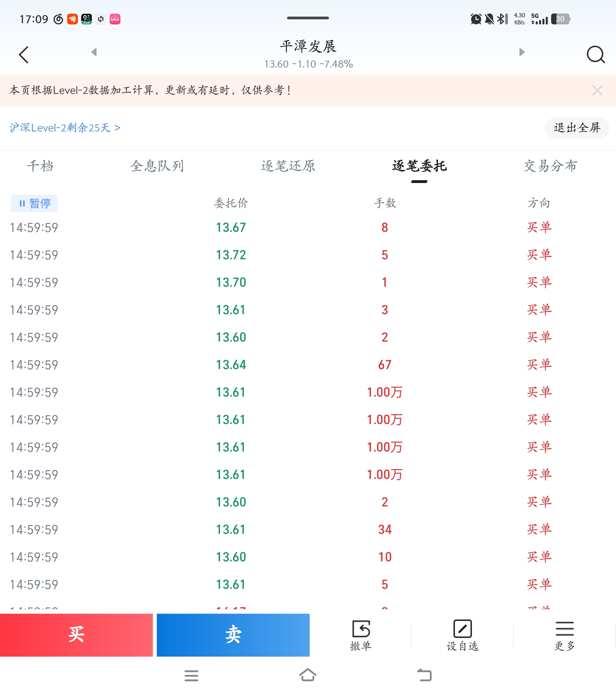Switch to next stock with right triangle
The width and height of the screenshot is (616, 695).
[522, 52]
